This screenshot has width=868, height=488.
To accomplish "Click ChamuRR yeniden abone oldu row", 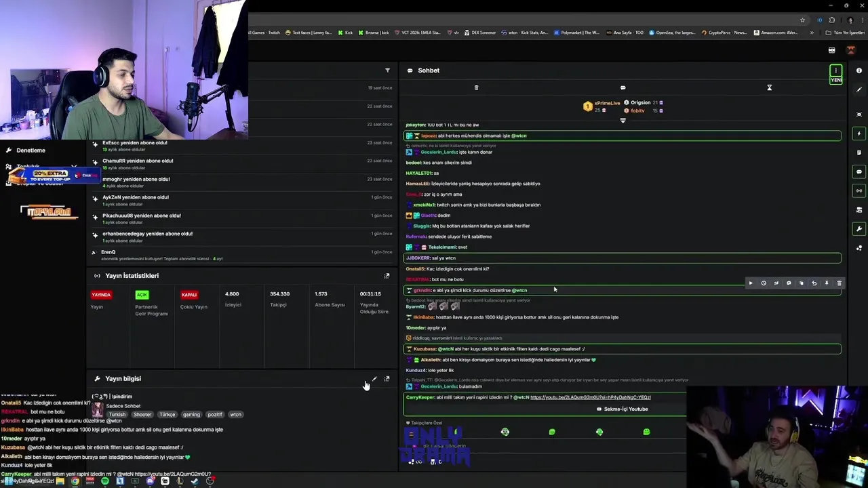I will pyautogui.click(x=242, y=164).
